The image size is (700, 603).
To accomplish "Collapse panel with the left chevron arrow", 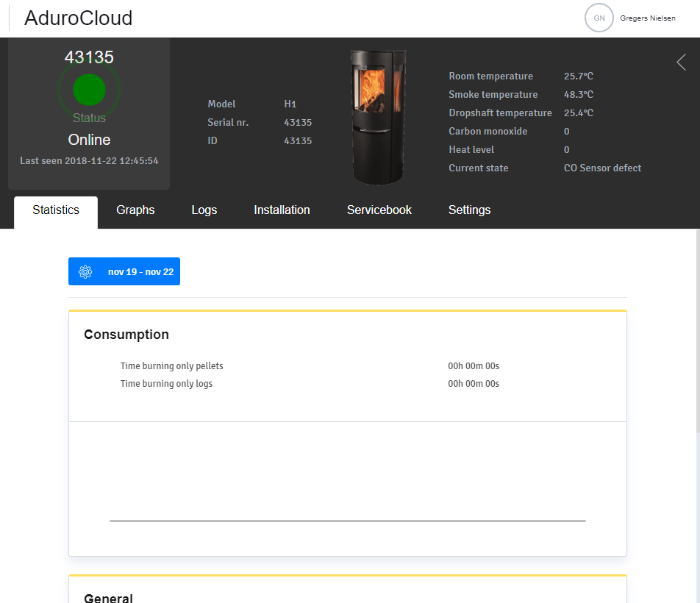I will [x=681, y=63].
